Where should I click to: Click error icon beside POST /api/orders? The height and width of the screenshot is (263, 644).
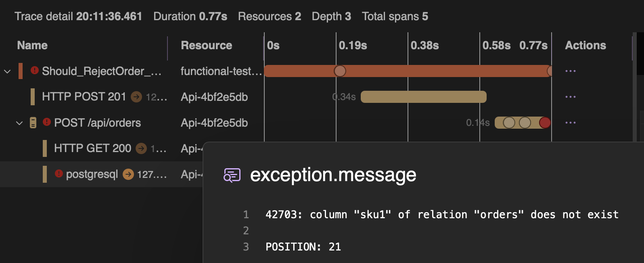pos(47,122)
